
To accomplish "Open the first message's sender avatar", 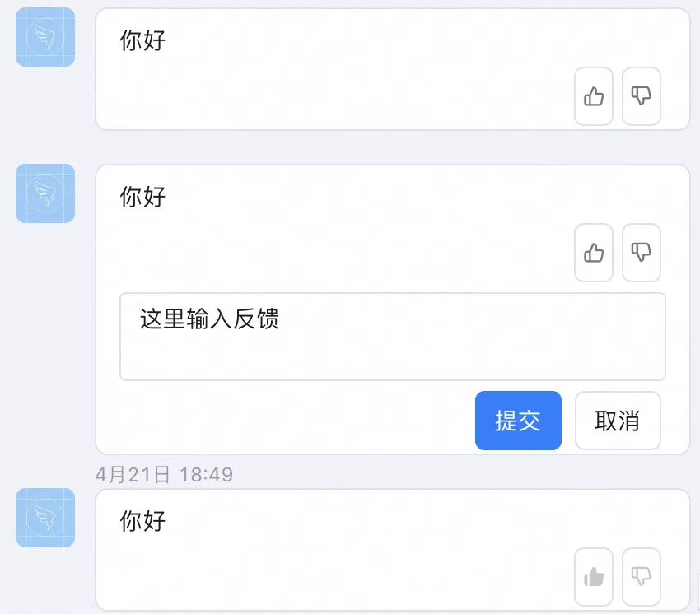I will (45, 37).
